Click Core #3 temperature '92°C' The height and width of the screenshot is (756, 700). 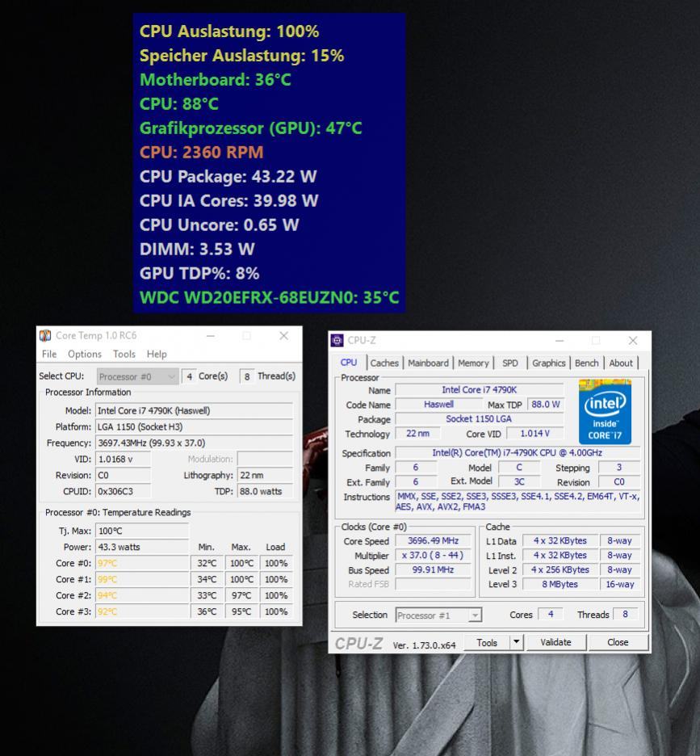[x=142, y=611]
